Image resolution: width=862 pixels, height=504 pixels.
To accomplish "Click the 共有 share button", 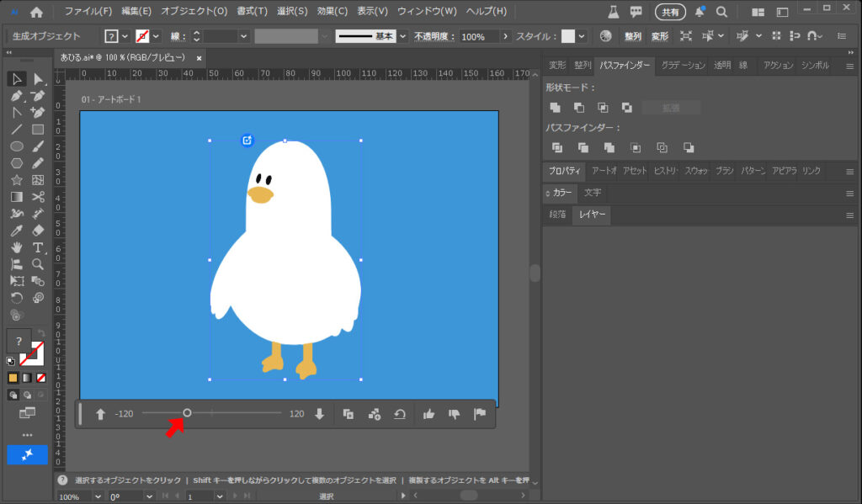I will pyautogui.click(x=670, y=12).
